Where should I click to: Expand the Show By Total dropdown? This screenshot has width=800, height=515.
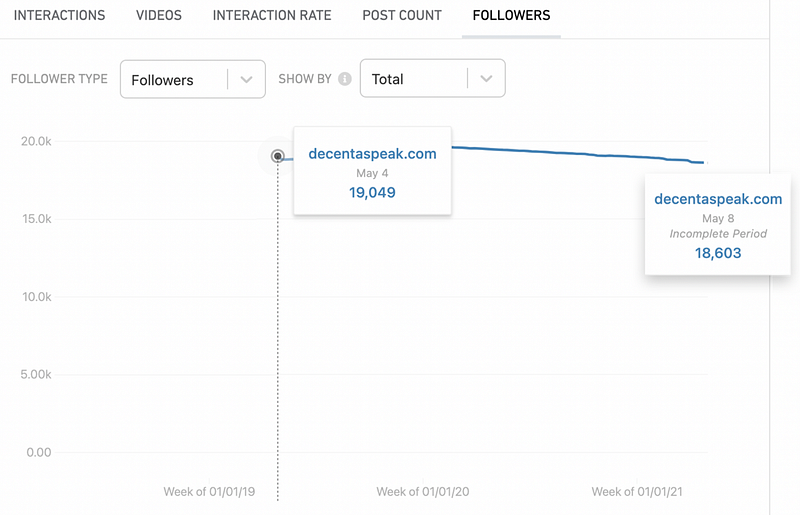tap(432, 79)
